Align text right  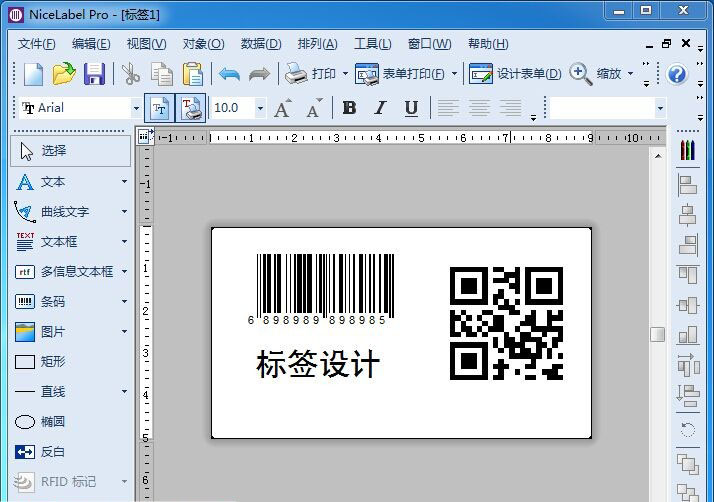pyautogui.click(x=510, y=108)
